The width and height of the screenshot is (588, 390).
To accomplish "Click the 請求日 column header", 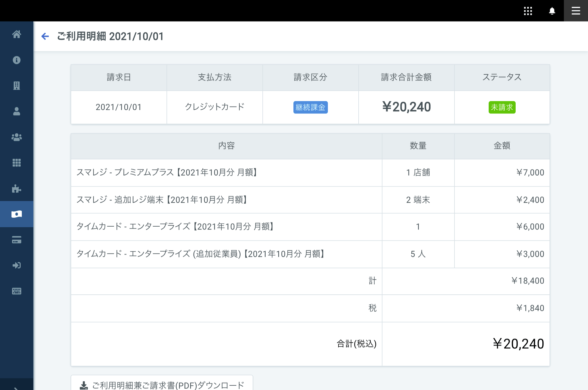I will (119, 78).
